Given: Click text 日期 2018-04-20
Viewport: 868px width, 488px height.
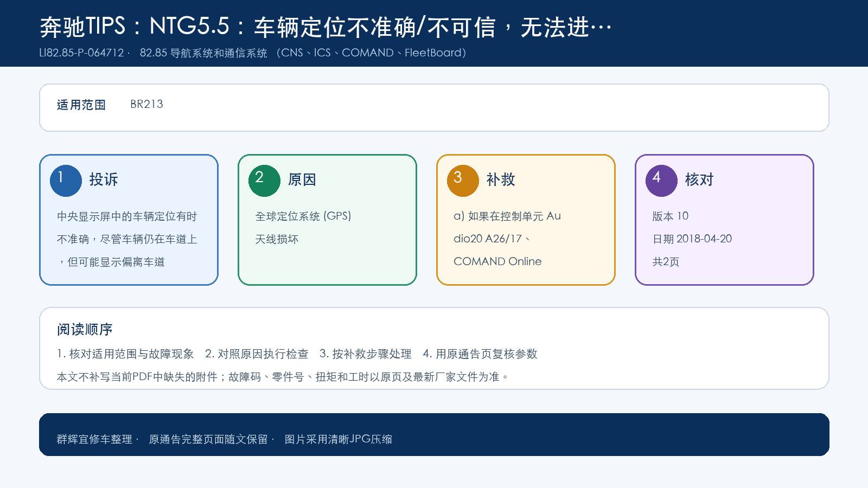Looking at the screenshot, I should tap(692, 239).
